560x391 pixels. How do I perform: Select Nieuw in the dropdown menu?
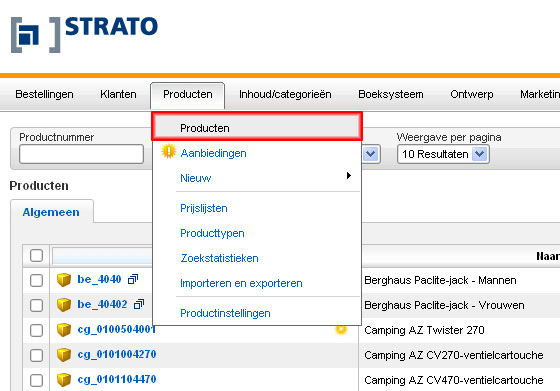tap(195, 178)
